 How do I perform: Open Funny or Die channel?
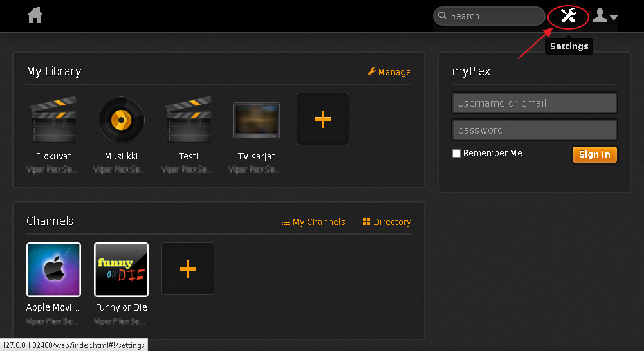[121, 269]
